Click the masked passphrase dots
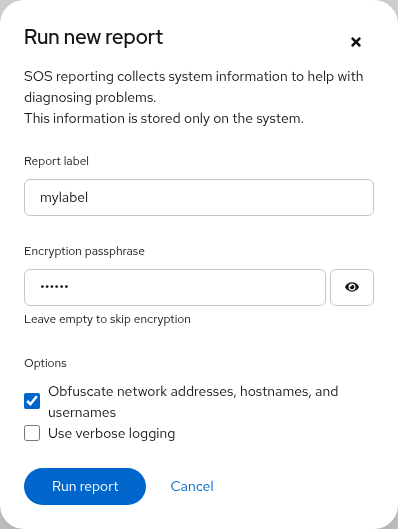Image resolution: width=398 pixels, height=529 pixels. click(54, 287)
